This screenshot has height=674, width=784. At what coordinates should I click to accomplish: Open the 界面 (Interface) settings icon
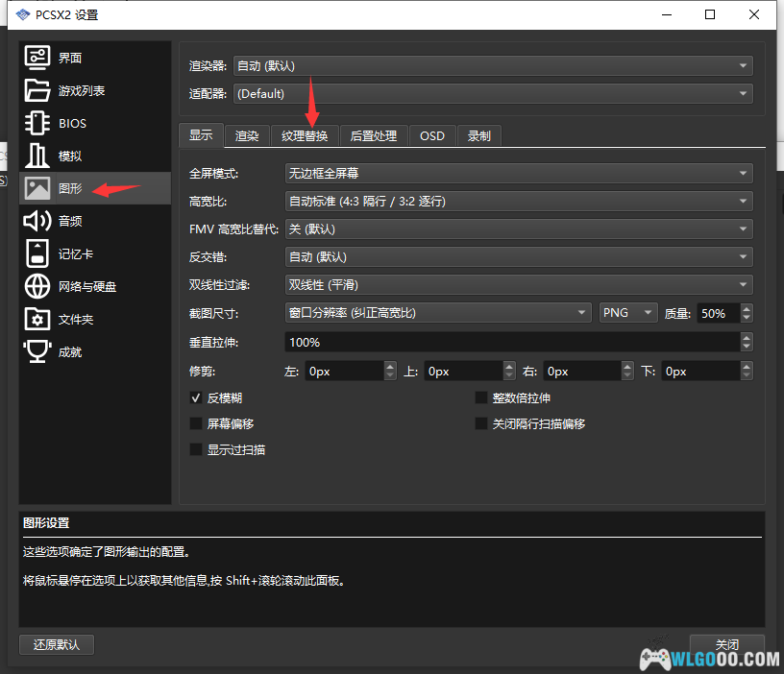(37, 58)
